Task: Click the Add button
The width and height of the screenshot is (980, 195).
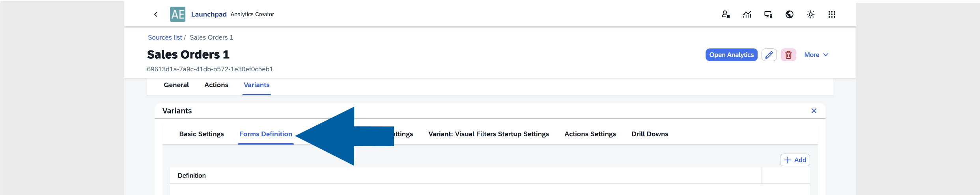Action: pos(795,160)
